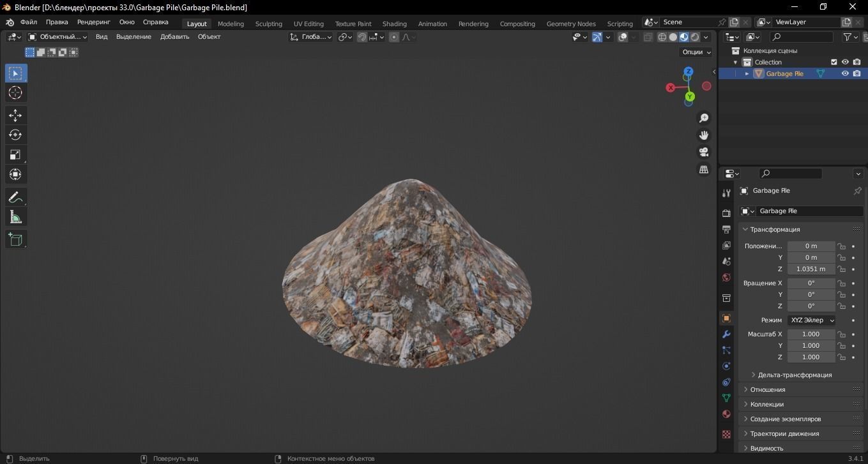Open the Рендеринг menu

pos(94,22)
